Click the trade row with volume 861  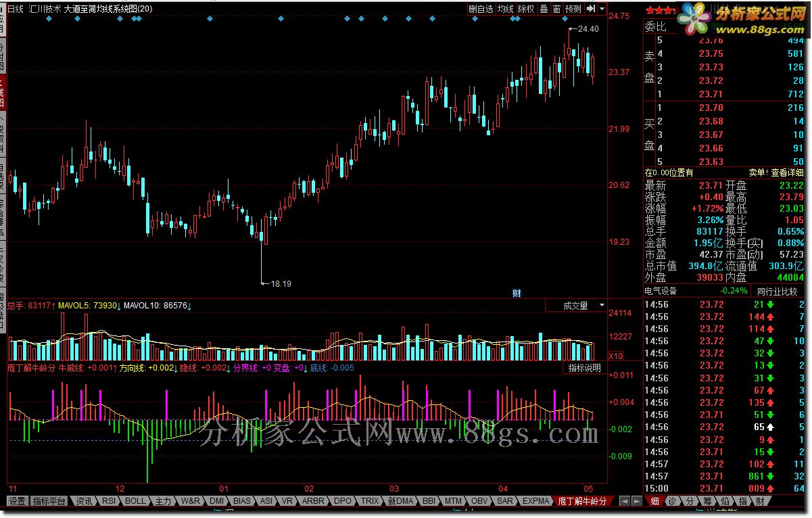click(724, 476)
